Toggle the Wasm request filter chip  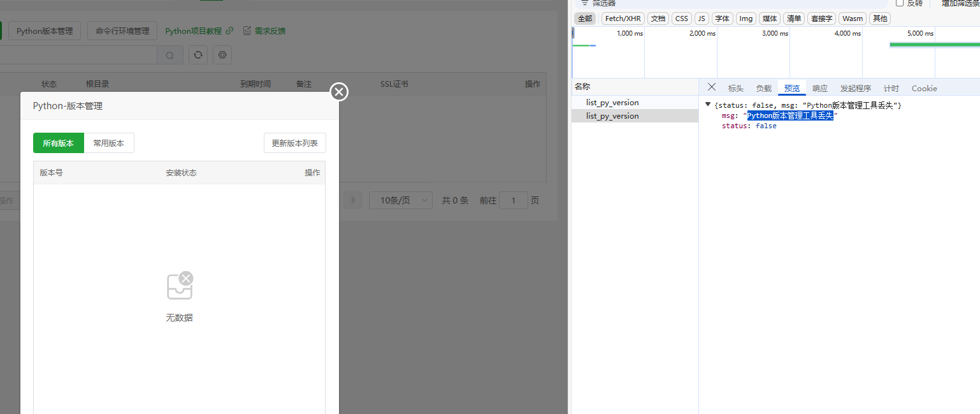852,18
